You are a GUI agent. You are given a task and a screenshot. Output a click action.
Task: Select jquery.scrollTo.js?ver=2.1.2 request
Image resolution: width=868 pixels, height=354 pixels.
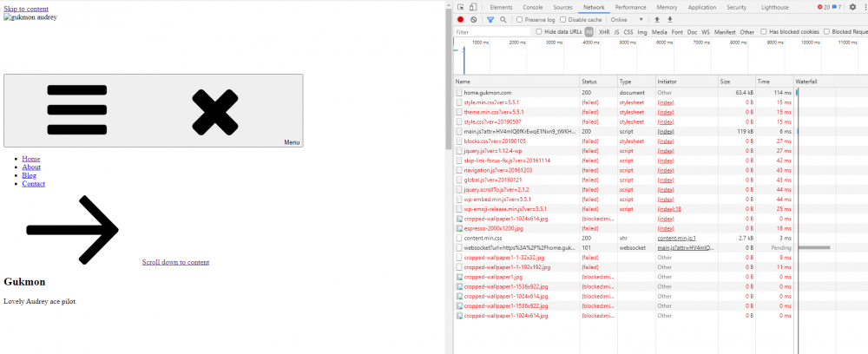[661, 189]
